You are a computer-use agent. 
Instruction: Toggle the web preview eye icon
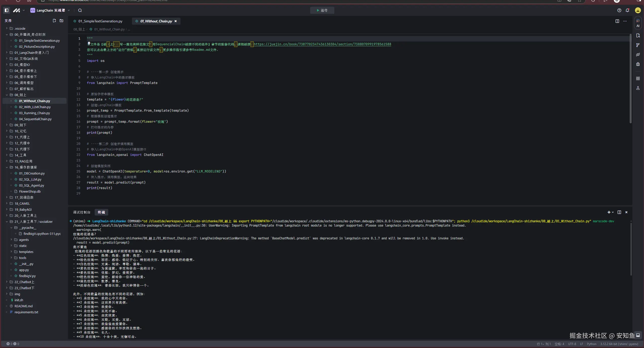pos(638,55)
